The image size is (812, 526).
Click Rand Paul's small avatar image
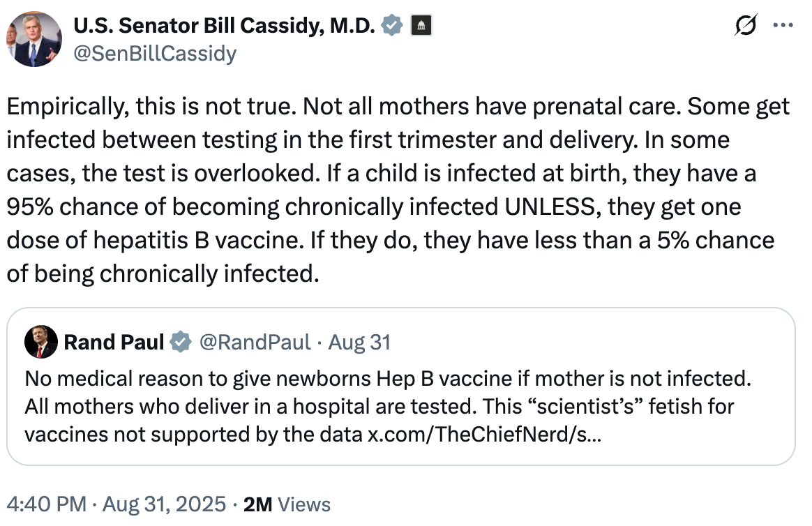(40, 342)
